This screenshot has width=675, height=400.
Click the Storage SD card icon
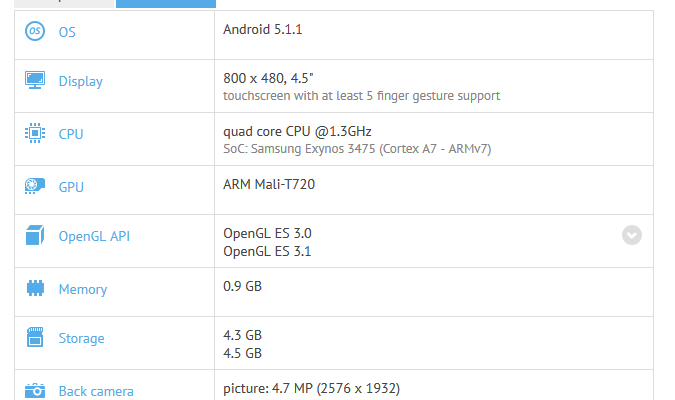tap(35, 338)
